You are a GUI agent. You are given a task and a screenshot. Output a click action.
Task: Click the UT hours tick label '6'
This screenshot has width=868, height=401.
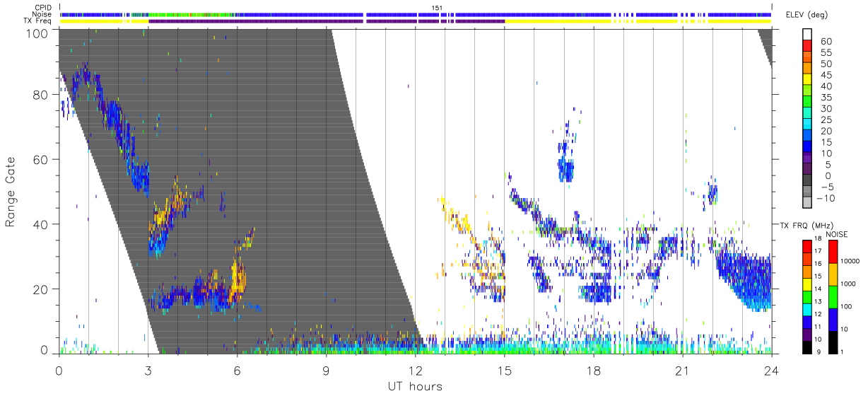pos(237,370)
